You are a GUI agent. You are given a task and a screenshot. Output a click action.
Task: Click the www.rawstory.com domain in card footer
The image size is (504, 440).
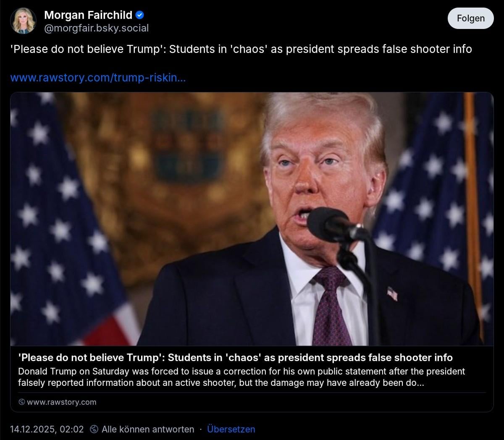tap(62, 402)
